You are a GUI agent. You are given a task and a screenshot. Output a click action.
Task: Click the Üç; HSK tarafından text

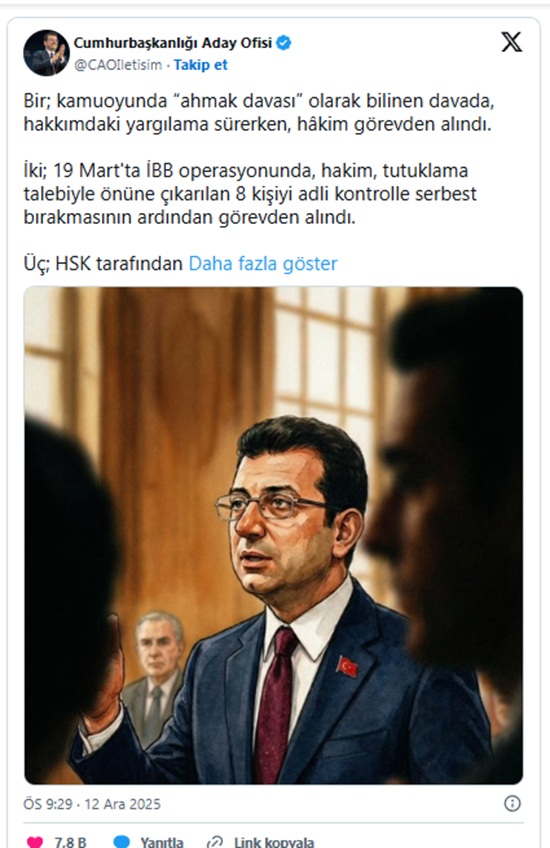[x=103, y=264]
